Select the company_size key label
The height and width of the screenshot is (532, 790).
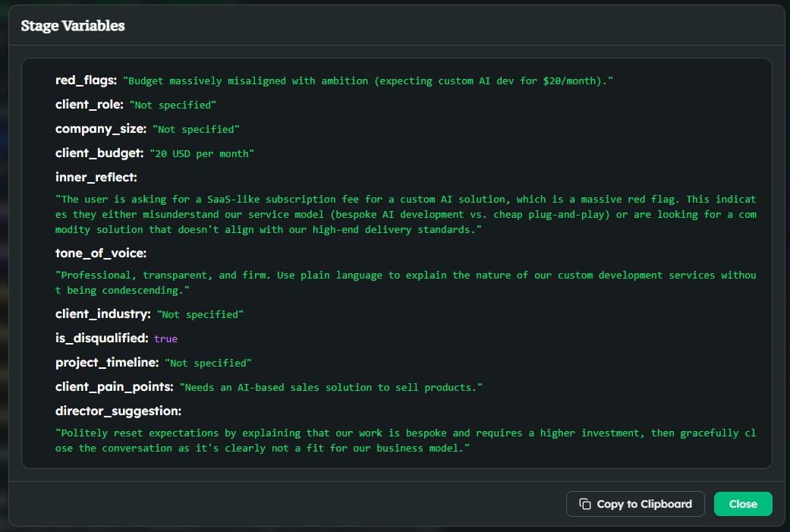click(101, 129)
